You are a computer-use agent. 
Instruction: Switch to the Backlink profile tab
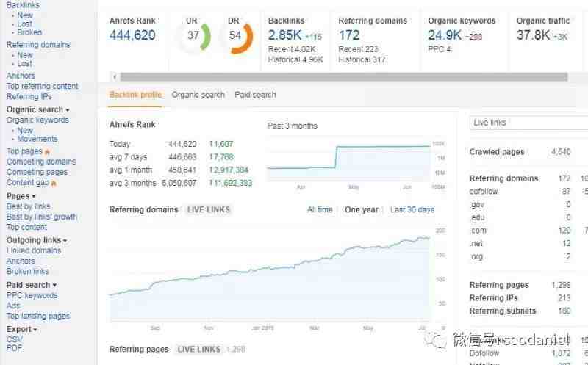[135, 95]
